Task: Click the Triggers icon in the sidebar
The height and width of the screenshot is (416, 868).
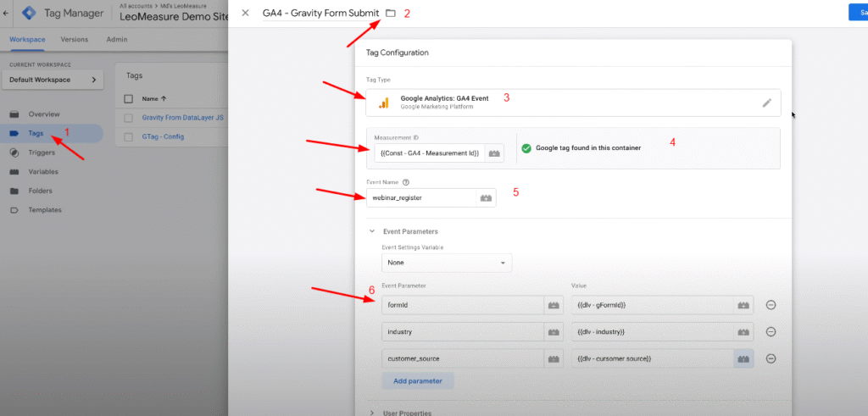Action: (14, 153)
